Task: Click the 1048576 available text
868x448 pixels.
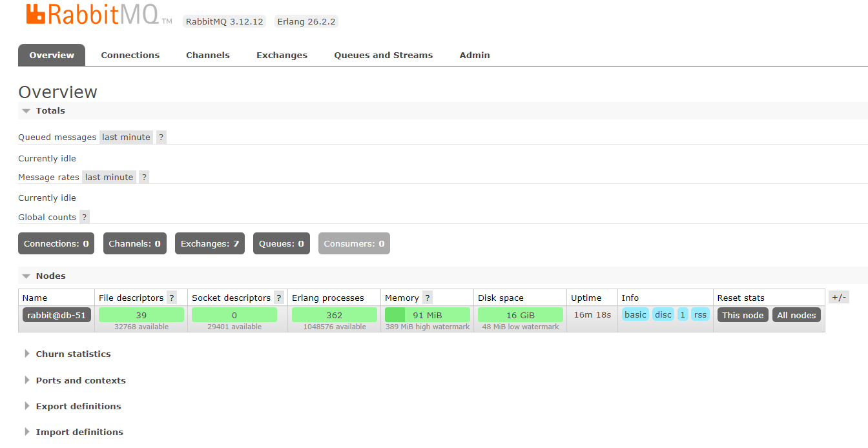Action: click(x=335, y=327)
